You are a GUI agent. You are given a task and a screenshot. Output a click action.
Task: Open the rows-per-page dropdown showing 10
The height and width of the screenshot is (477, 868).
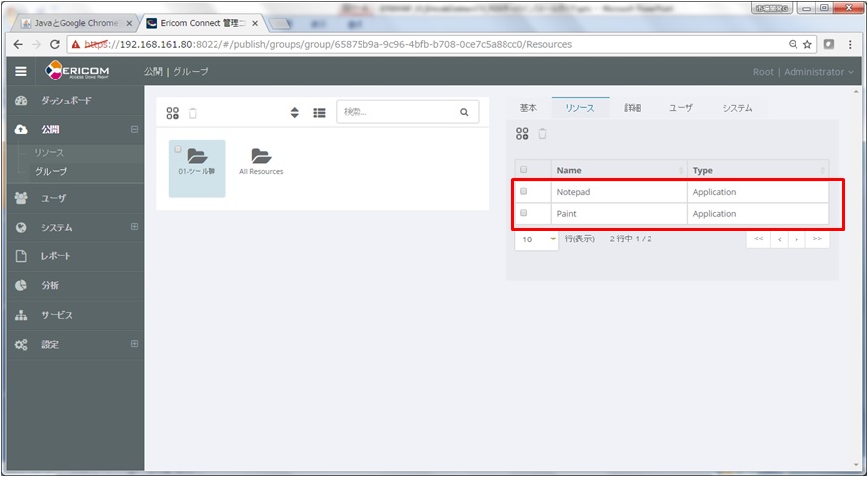tap(537, 239)
